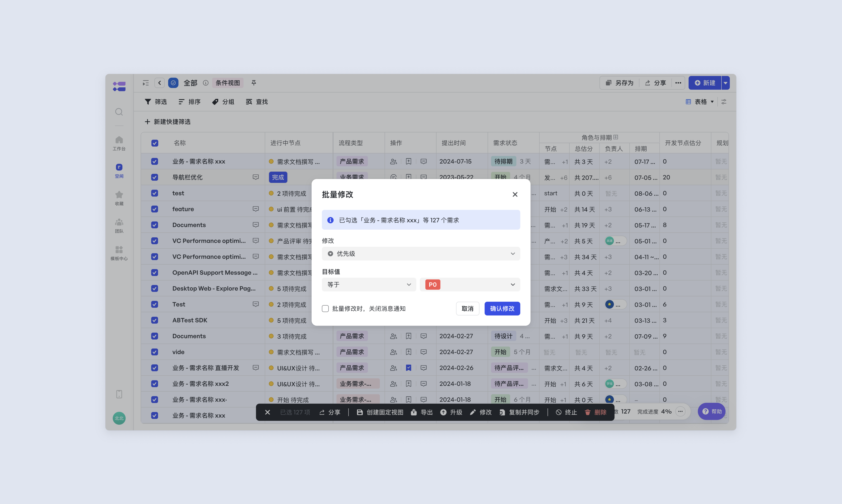Viewport: 842px width, 504px height.
Task: Click the 取消 button
Action: tap(467, 309)
